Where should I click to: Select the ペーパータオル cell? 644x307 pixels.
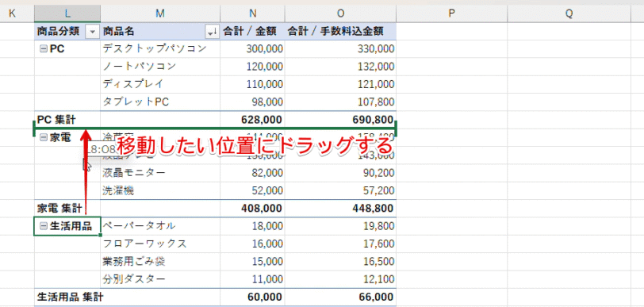coord(160,226)
